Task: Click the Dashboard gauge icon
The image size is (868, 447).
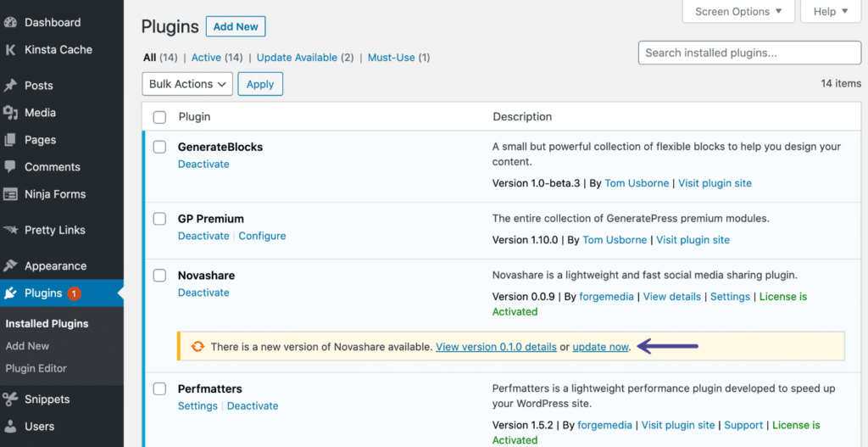Action: [x=10, y=23]
